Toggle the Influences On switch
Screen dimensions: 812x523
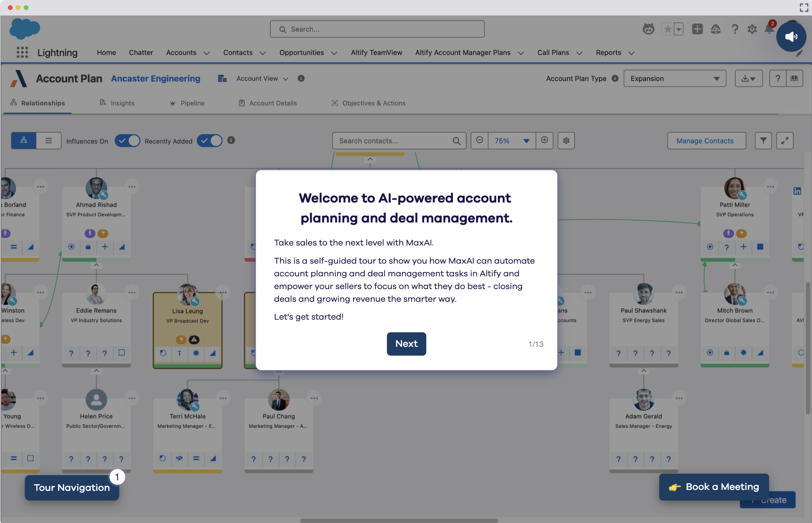click(127, 141)
